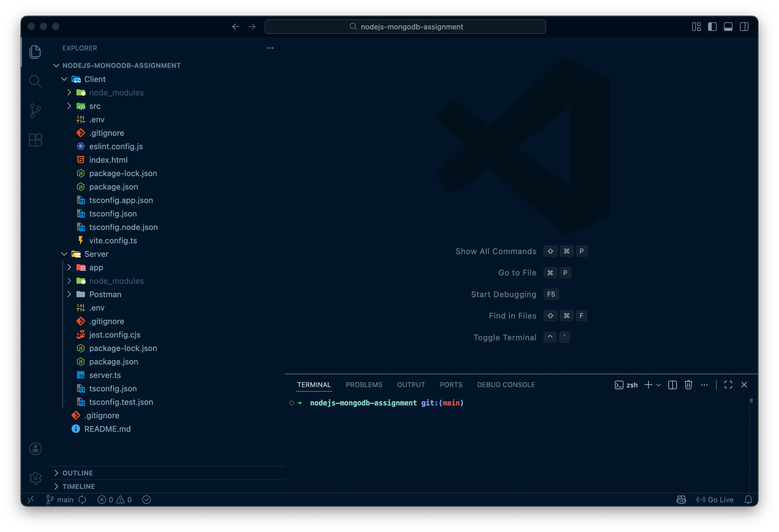
Task: Click the Go Back arrow
Action: click(236, 27)
